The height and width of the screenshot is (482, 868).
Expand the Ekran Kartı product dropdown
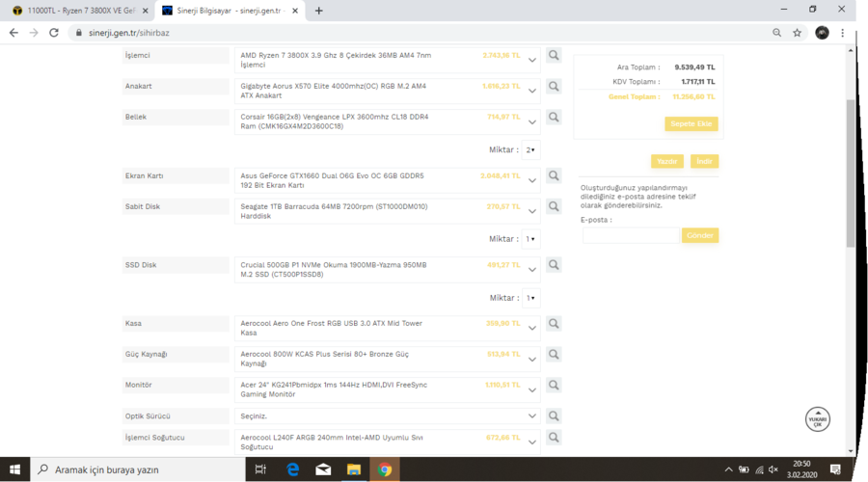pos(532,180)
